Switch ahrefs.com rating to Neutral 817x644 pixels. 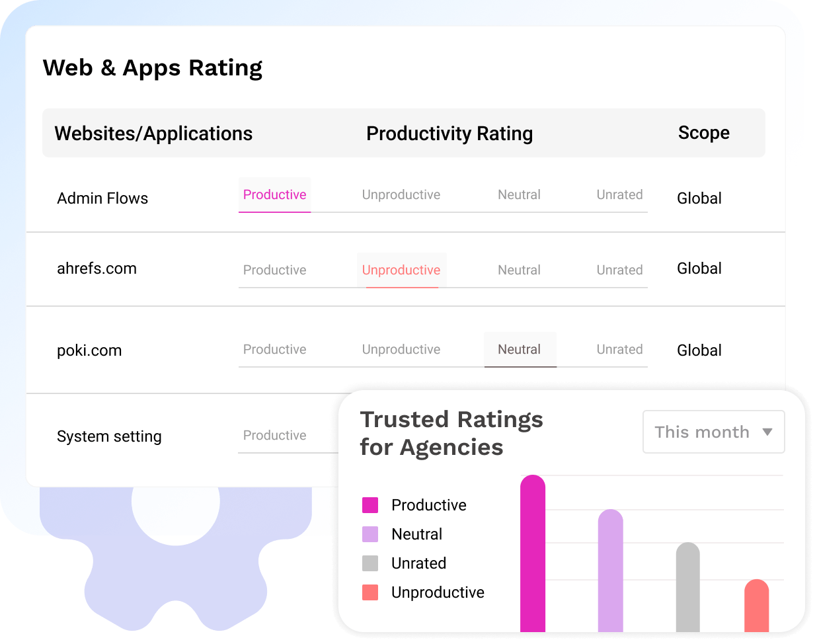pos(520,270)
